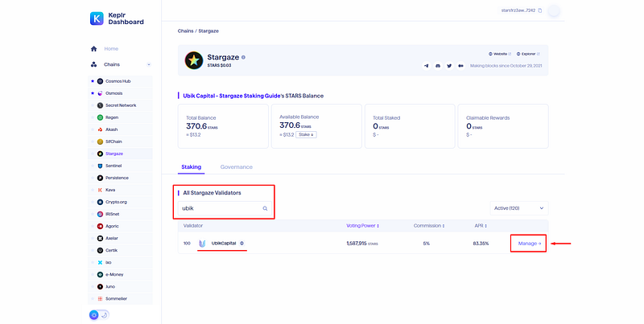Favorite Akash with its star
Screen dimensions: 644x324
93,129
